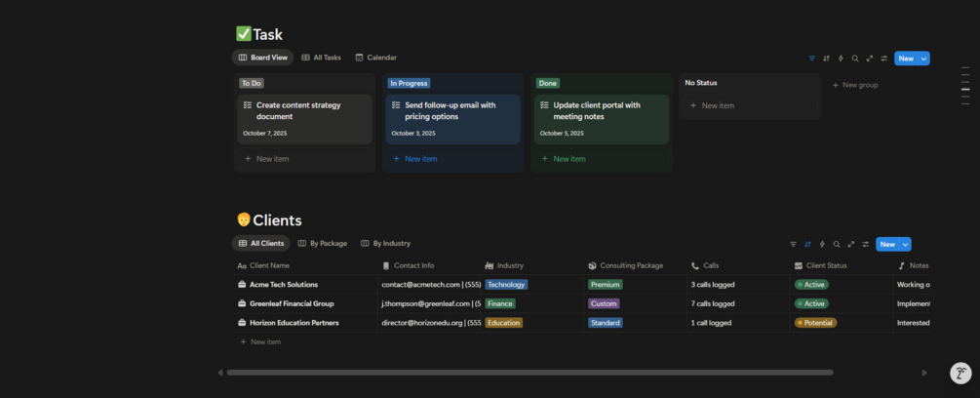This screenshot has height=398, width=980.
Task: Click Potential status tag for Horizon
Action: click(815, 323)
